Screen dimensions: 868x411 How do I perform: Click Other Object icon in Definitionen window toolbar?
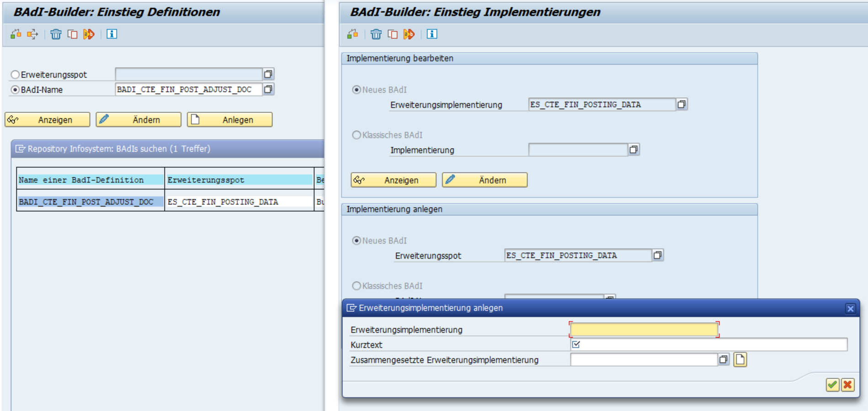[16, 34]
